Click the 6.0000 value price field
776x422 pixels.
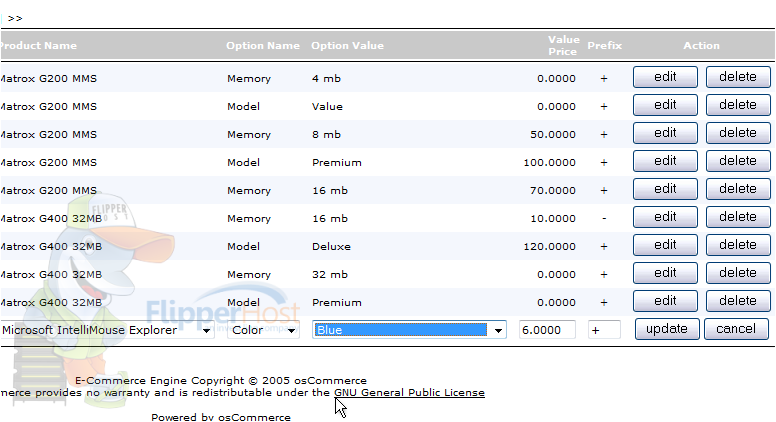547,330
